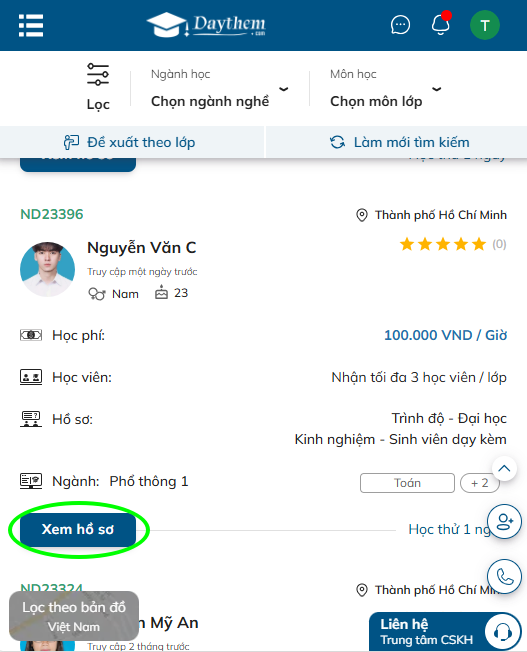Image resolution: width=527 pixels, height=652 pixels.
Task: Click the scroll-to-top arrow button
Action: pyautogui.click(x=504, y=469)
